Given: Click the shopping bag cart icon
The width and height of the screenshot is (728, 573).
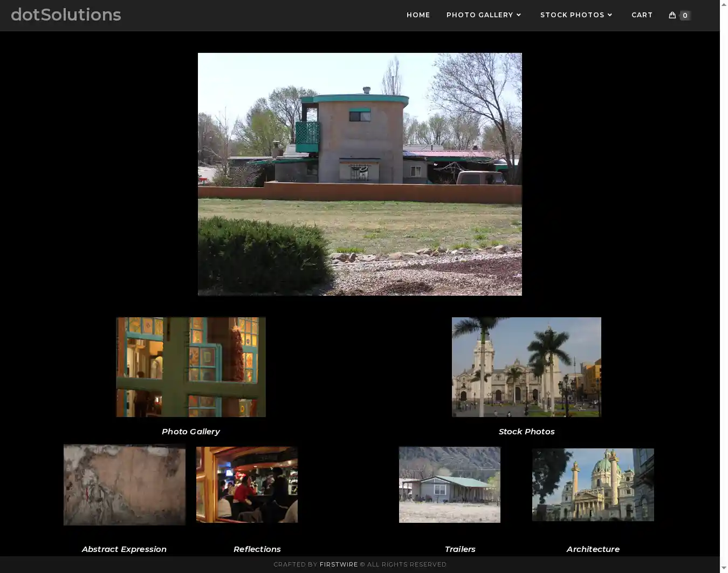Looking at the screenshot, I should [x=672, y=15].
